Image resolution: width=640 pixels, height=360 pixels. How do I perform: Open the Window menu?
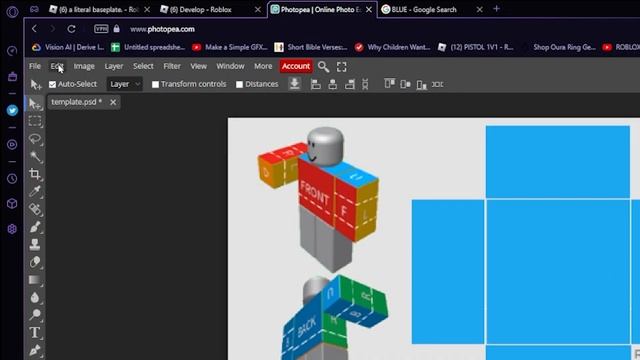pyautogui.click(x=230, y=66)
